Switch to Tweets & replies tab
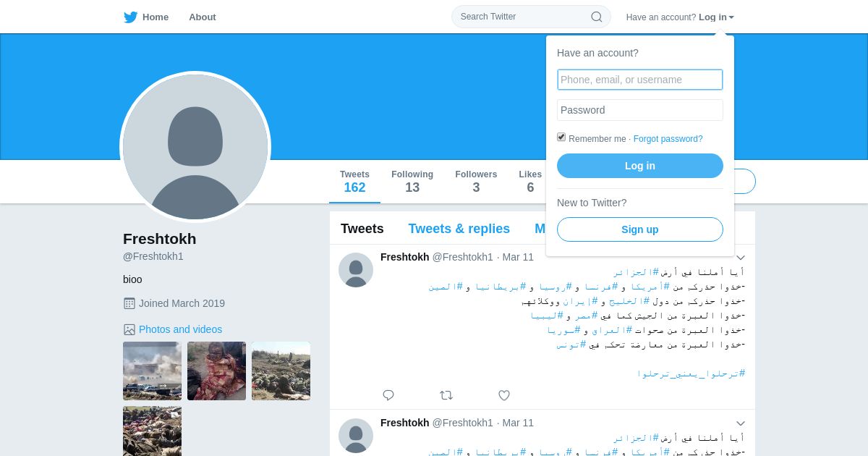The height and width of the screenshot is (456, 868). [459, 229]
